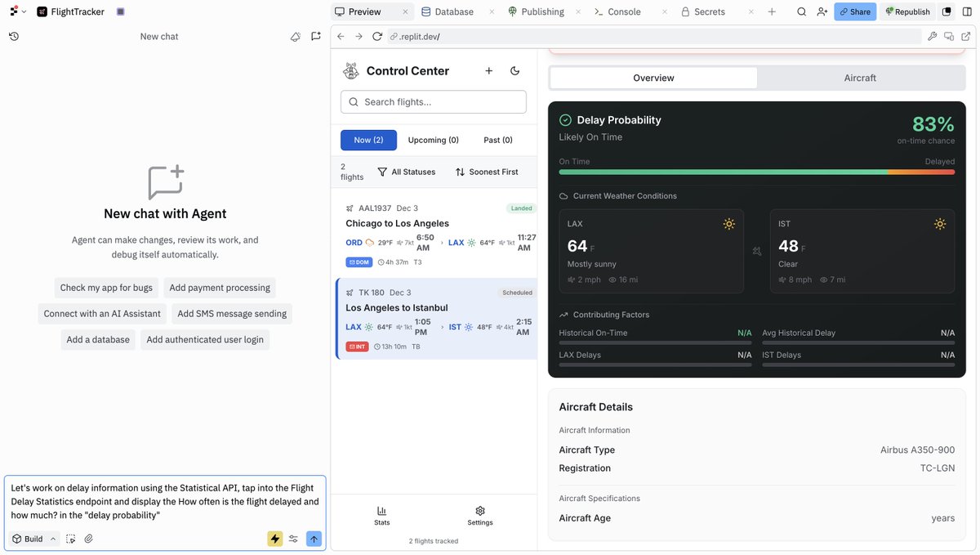Screen dimensions: 980x555
Task: Open the Replit logo menu
Action: (x=17, y=11)
